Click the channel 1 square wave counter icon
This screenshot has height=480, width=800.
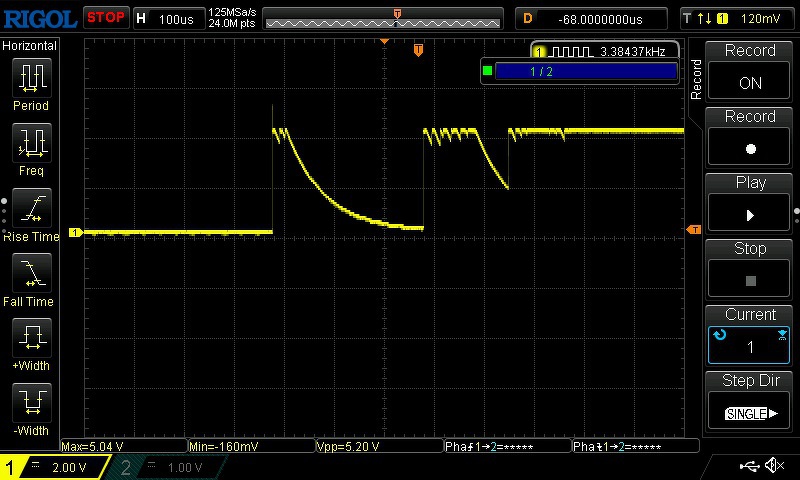pos(572,52)
